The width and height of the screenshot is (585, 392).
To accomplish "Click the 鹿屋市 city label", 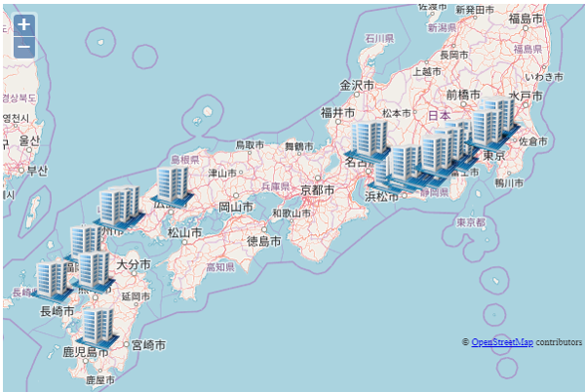I will coord(100,380).
